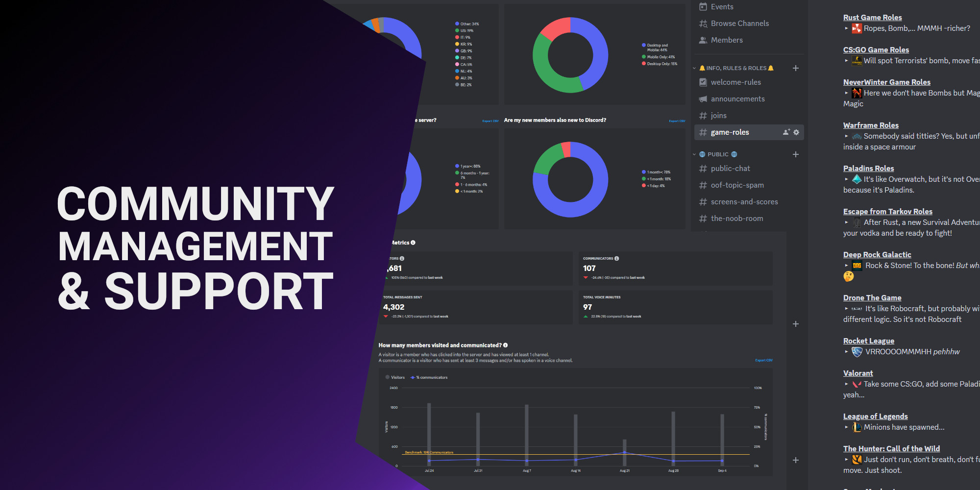Screen dimensions: 980x490
Task: Click the invite people icon on game-roles
Action: (x=786, y=132)
